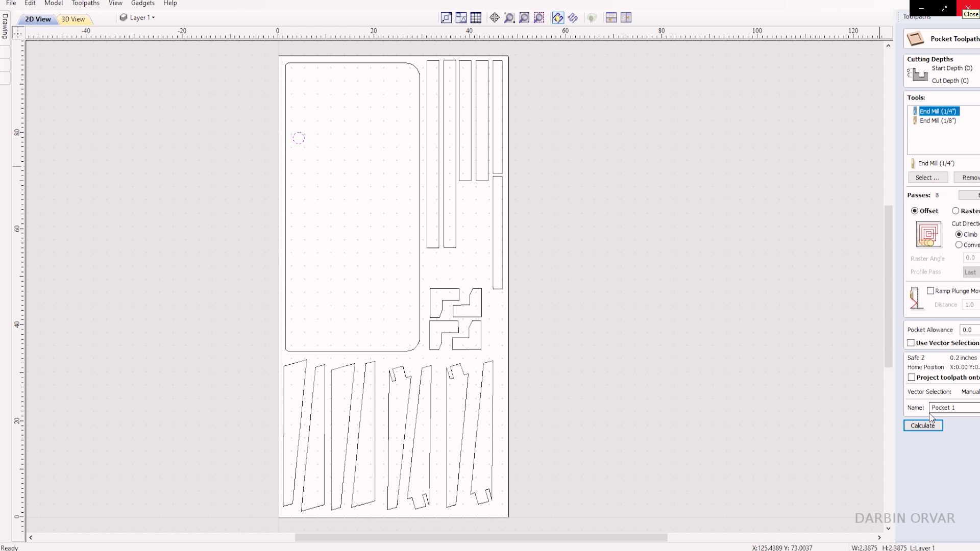This screenshot has width=980, height=551.
Task: Click the scroll up arrow
Action: tap(888, 45)
